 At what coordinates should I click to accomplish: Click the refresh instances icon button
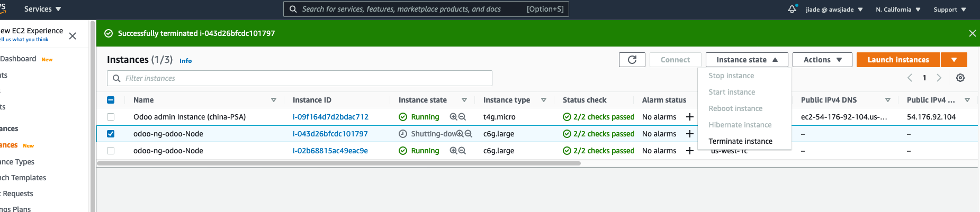tap(632, 60)
